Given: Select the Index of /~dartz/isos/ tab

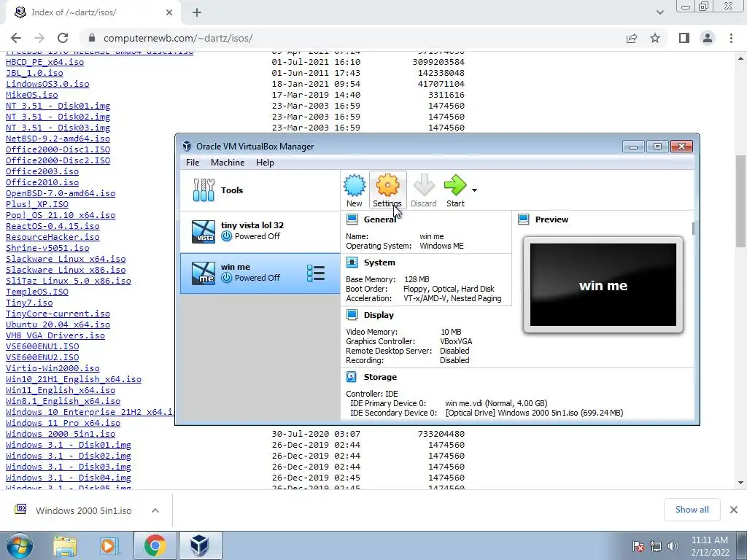Looking at the screenshot, I should [x=93, y=13].
